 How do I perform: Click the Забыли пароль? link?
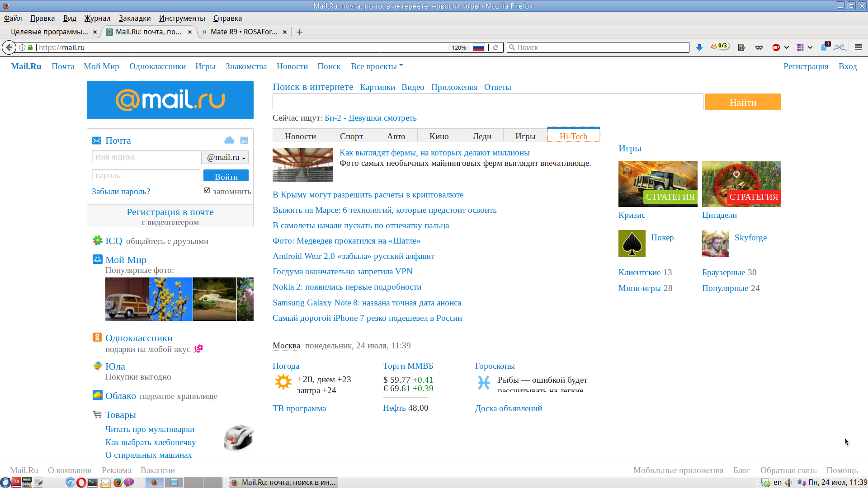121,192
